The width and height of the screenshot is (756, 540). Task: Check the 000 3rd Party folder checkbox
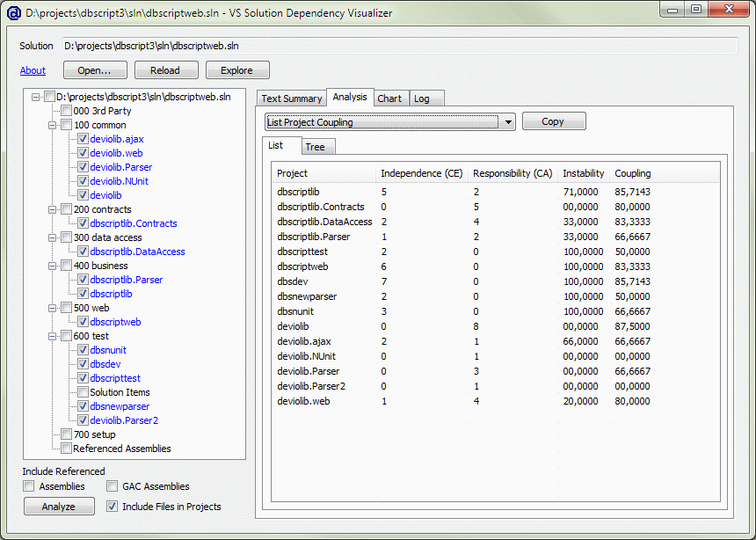tap(67, 111)
